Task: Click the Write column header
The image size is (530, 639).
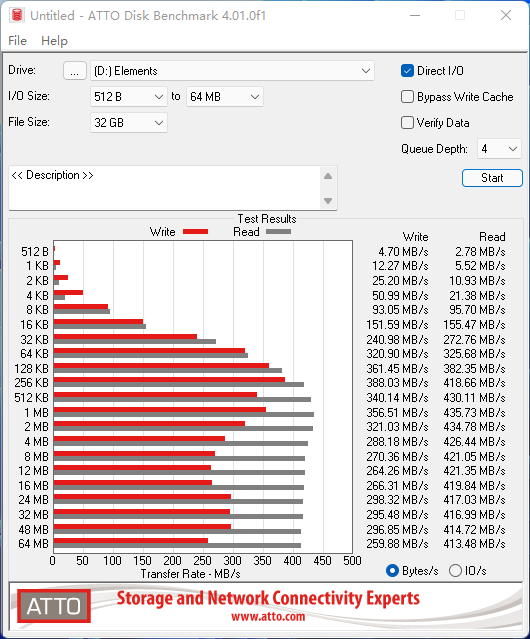Action: [x=416, y=237]
